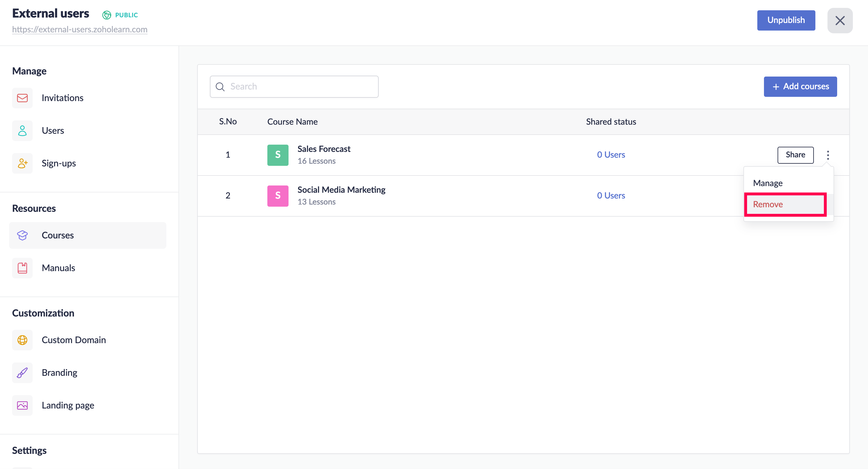
Task: Select Remove in the dropdown menu
Action: 768,204
